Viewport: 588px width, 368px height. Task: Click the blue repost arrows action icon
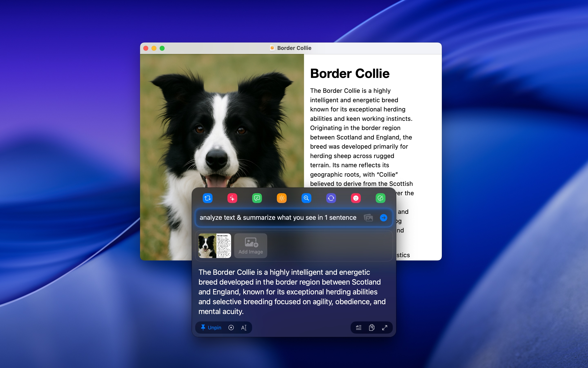click(x=207, y=198)
